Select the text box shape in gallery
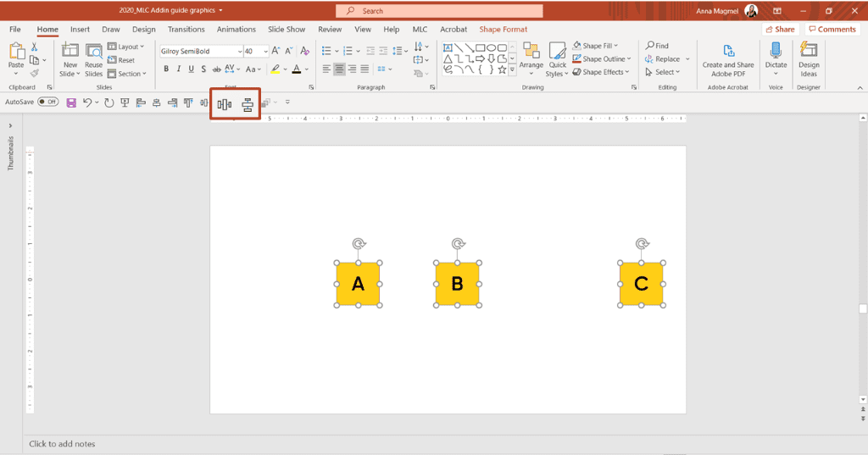This screenshot has width=868, height=455. 448,48
